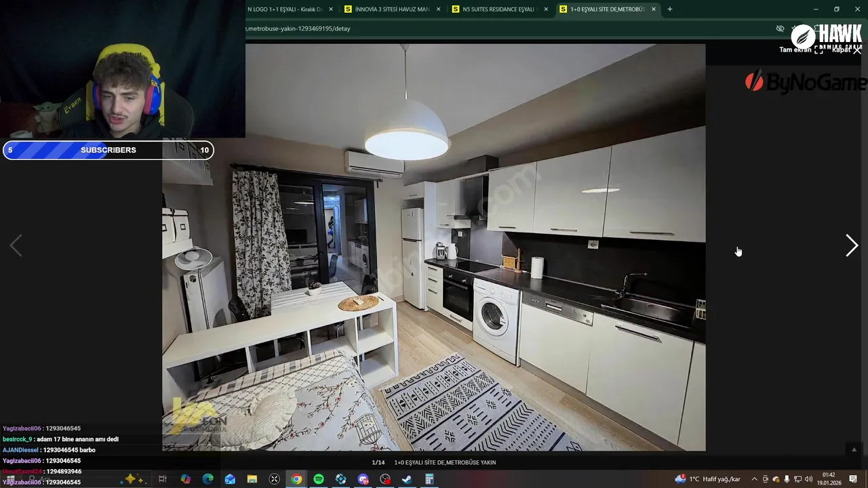Click chat message from AJANDiessel
Viewport: 868px width, 488px height.
pyautogui.click(x=49, y=450)
